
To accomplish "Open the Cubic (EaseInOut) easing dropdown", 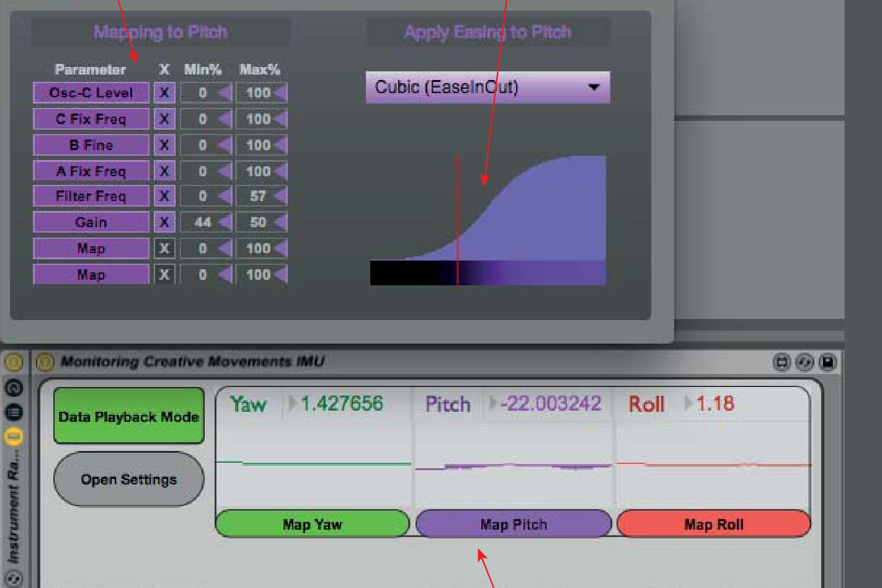I will pos(488,87).
